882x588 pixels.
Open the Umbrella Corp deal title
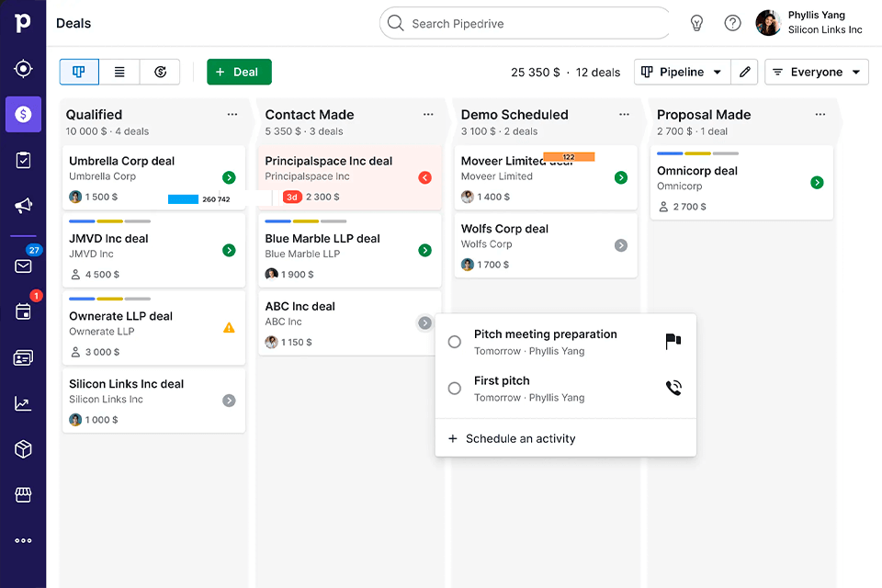tap(121, 161)
